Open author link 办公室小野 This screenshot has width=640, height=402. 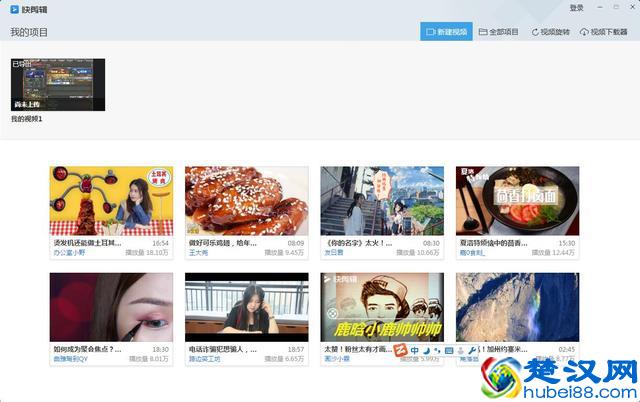[69, 253]
